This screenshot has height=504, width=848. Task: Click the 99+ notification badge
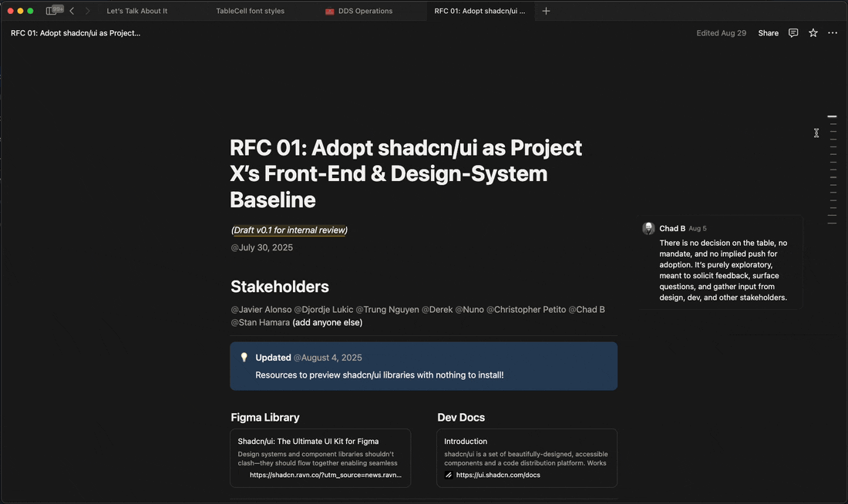click(x=56, y=8)
